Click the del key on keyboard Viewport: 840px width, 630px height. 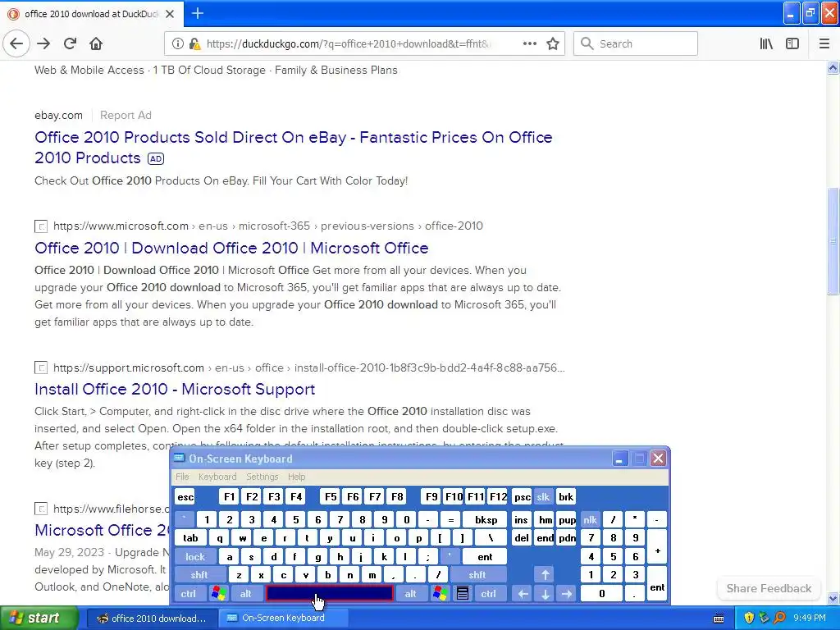(x=522, y=538)
